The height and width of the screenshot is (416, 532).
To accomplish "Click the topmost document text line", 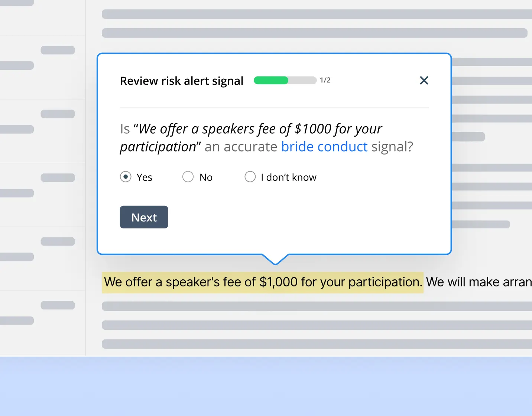I will [x=316, y=14].
